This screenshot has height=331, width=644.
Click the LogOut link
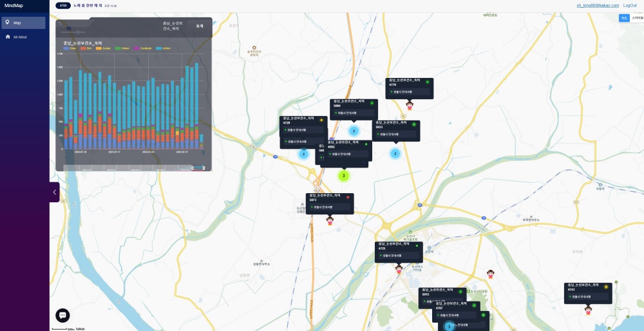pyautogui.click(x=630, y=6)
